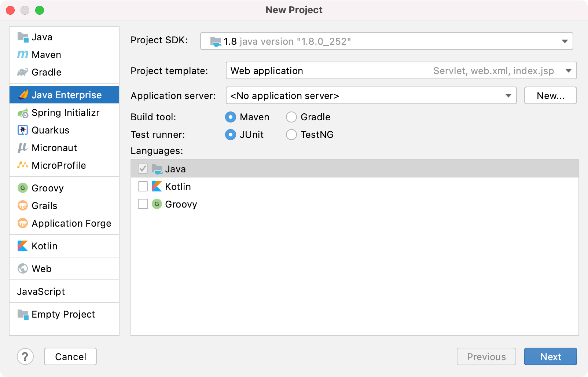Click the green macOS zoom window button
This screenshot has width=588, height=377.
tap(40, 10)
